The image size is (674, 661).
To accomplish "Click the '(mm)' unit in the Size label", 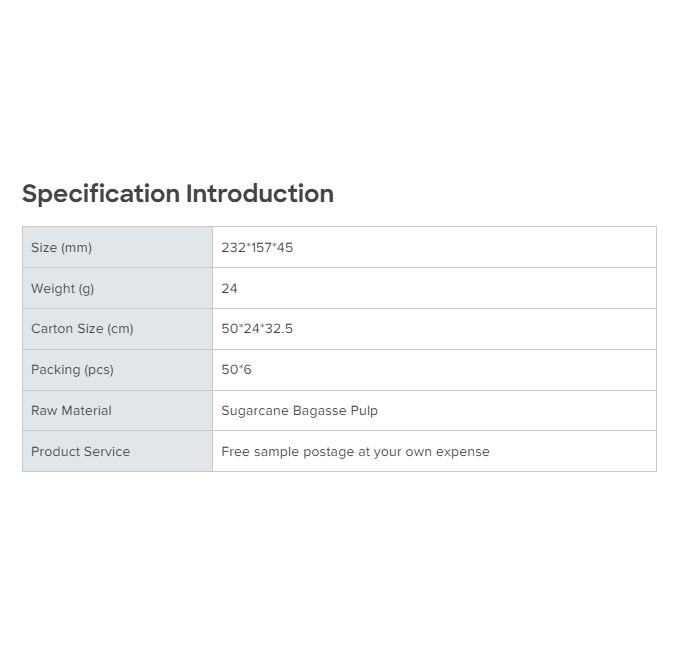I will point(76,248).
